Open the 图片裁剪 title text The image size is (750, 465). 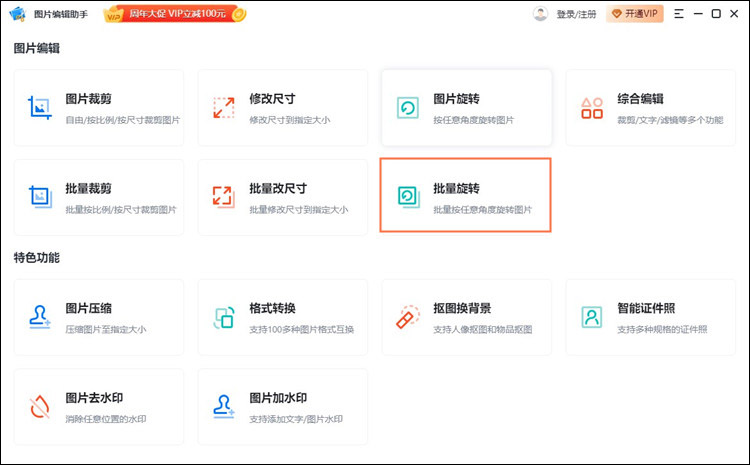click(x=88, y=99)
